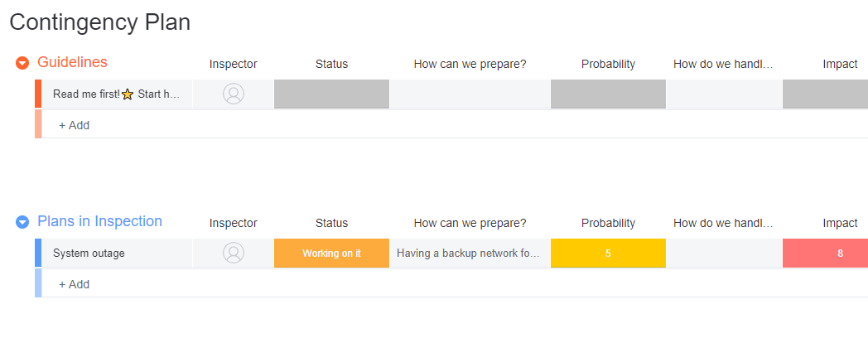Open gray Probability cell in Guidelines row
Viewport: 868px width, 343px height.
pyautogui.click(x=608, y=94)
